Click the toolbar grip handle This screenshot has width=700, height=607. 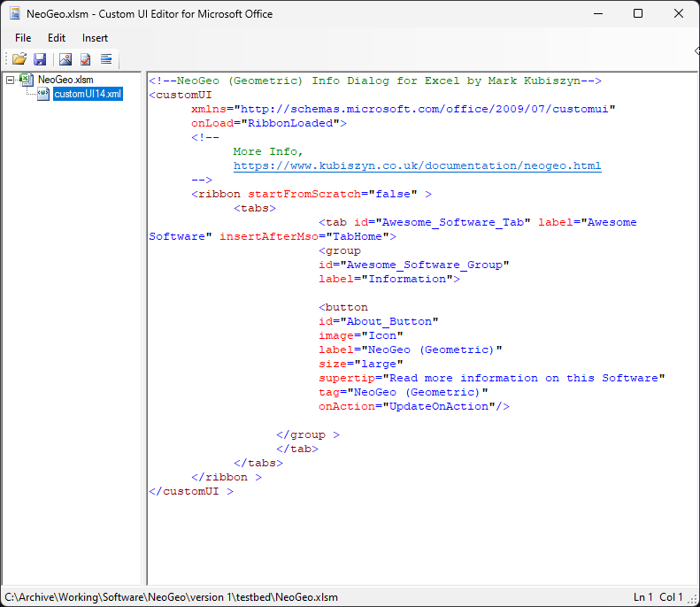(4, 59)
